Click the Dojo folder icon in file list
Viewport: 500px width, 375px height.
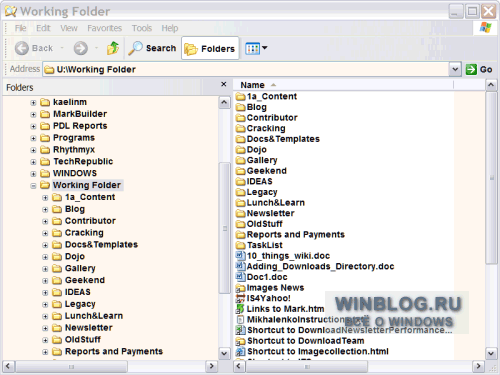[240, 150]
